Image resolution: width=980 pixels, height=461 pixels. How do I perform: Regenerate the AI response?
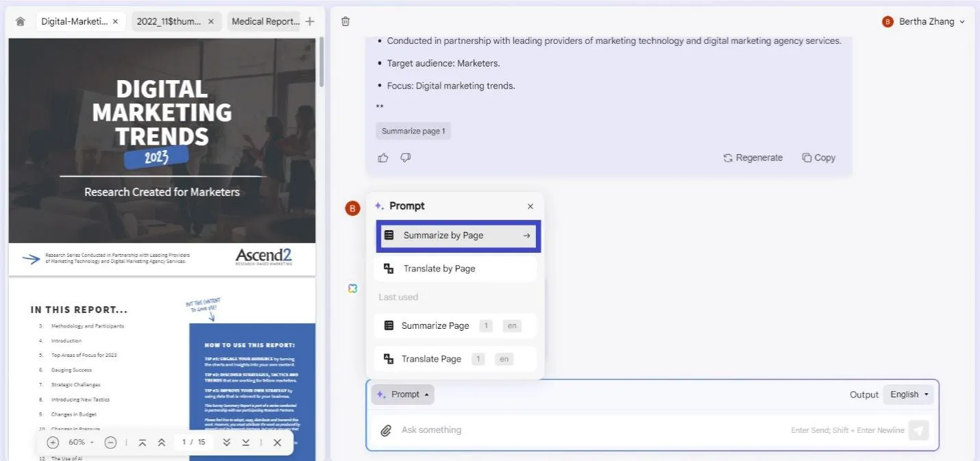(x=752, y=158)
